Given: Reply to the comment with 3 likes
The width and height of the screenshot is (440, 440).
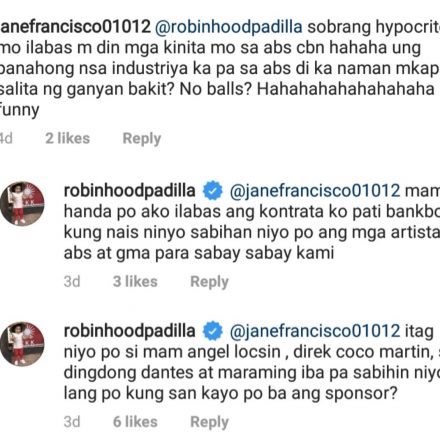Looking at the screenshot, I should 209,282.
